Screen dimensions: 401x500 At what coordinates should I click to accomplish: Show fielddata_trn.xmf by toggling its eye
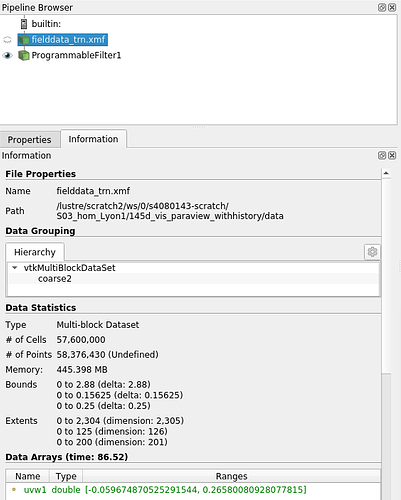tap(7, 40)
